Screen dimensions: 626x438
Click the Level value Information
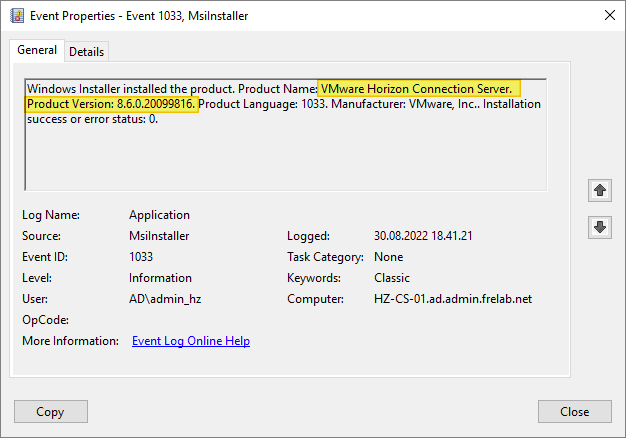coord(160,278)
